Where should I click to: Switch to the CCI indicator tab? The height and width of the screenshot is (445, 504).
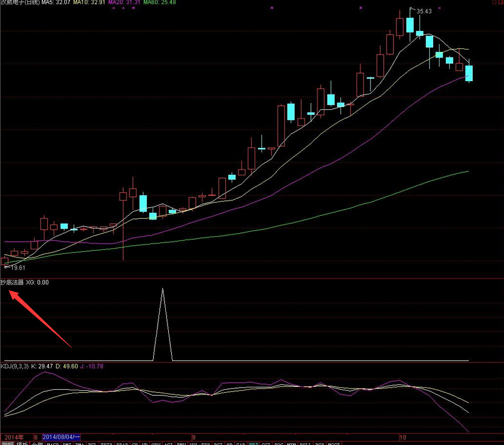[266, 444]
